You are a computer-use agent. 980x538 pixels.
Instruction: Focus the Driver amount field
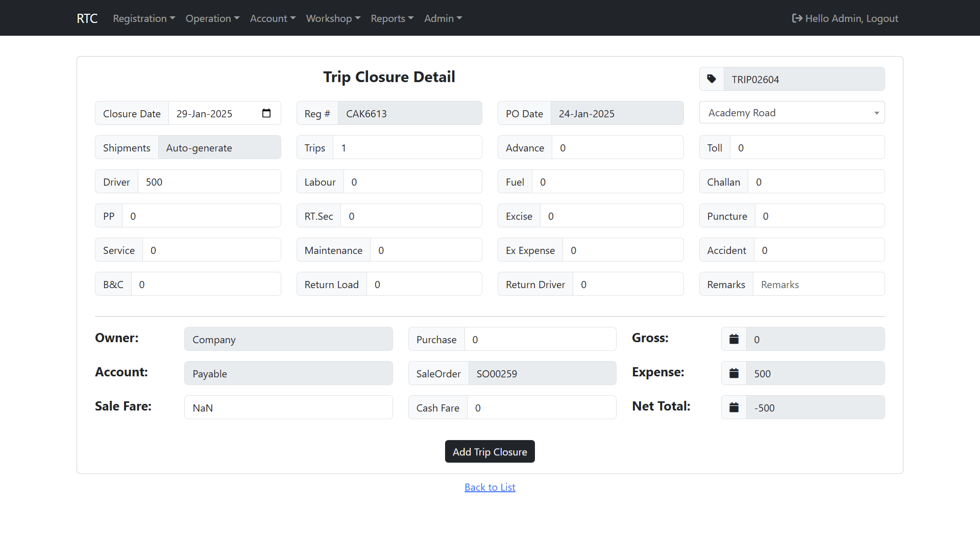coord(209,182)
